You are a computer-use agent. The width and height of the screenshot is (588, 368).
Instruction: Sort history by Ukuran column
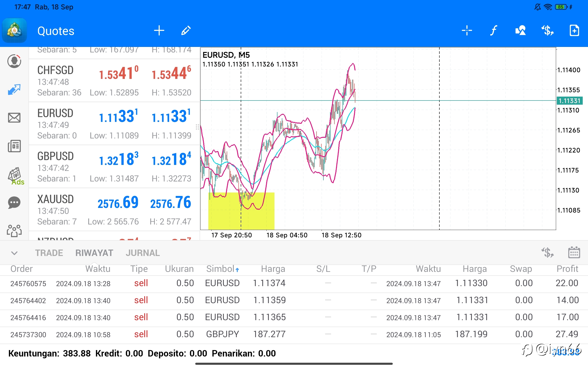pos(179,269)
